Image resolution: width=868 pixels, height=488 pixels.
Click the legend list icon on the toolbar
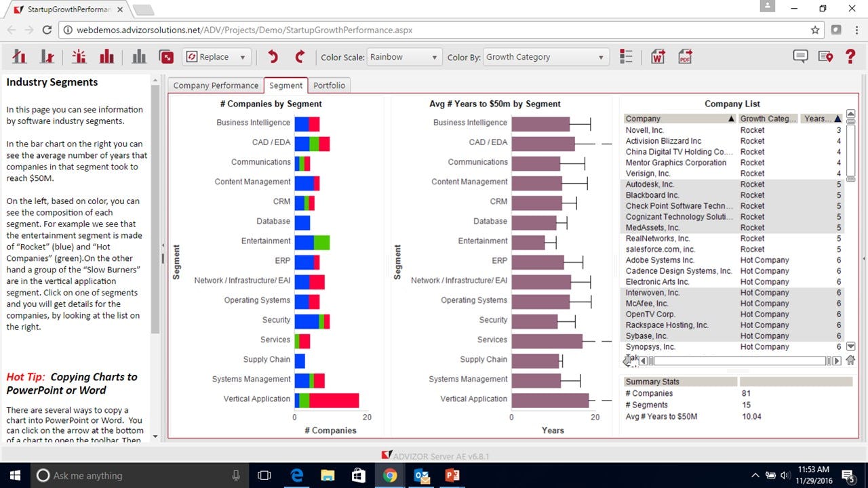click(x=626, y=57)
